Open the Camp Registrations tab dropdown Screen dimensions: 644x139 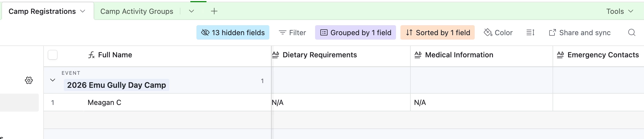(x=83, y=11)
